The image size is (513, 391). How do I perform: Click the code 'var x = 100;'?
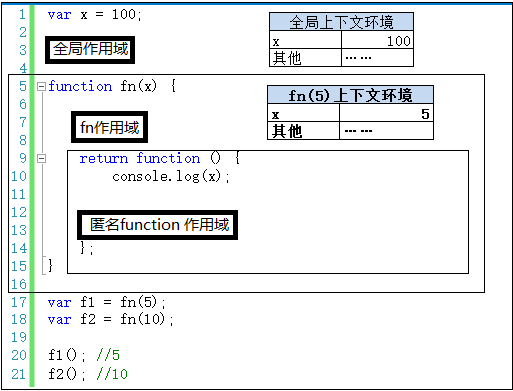click(x=95, y=15)
